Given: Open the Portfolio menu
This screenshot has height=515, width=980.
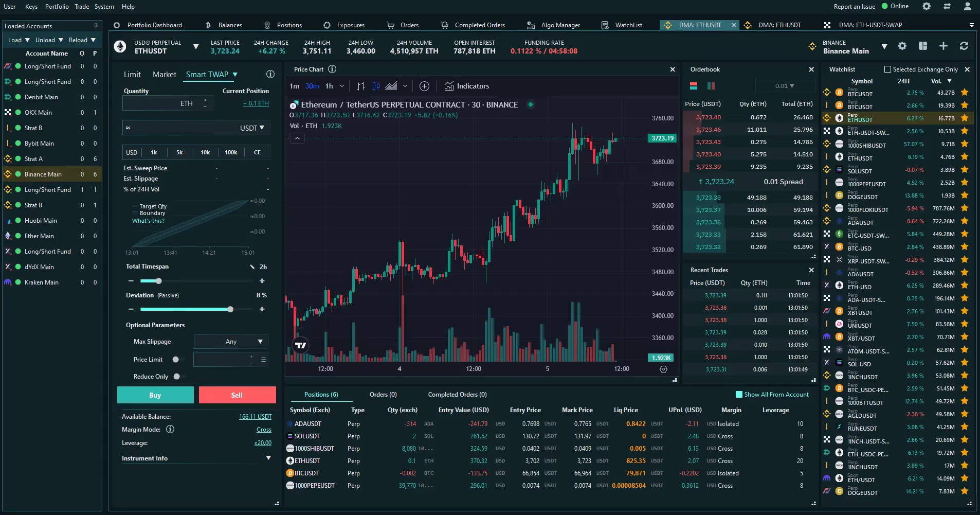Looking at the screenshot, I should click(x=57, y=7).
